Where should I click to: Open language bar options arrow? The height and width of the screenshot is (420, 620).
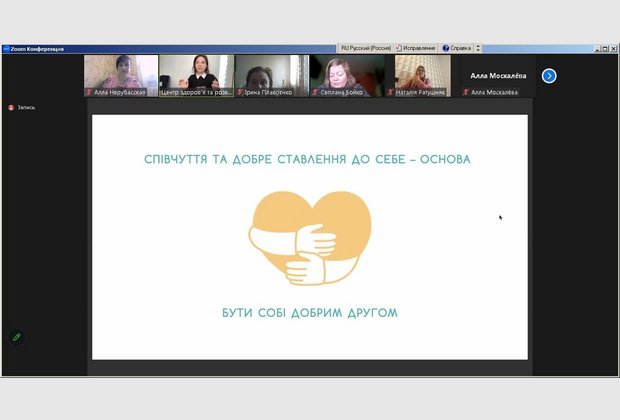478,48
